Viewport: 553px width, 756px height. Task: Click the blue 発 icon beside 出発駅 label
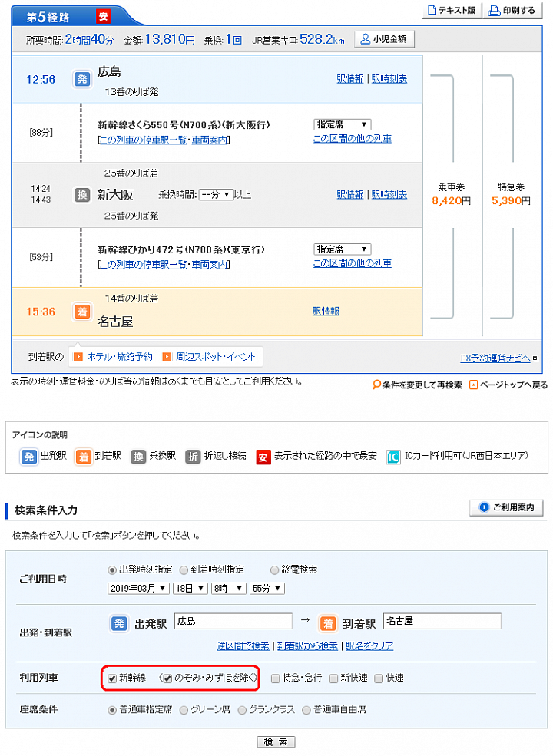[x=119, y=623]
